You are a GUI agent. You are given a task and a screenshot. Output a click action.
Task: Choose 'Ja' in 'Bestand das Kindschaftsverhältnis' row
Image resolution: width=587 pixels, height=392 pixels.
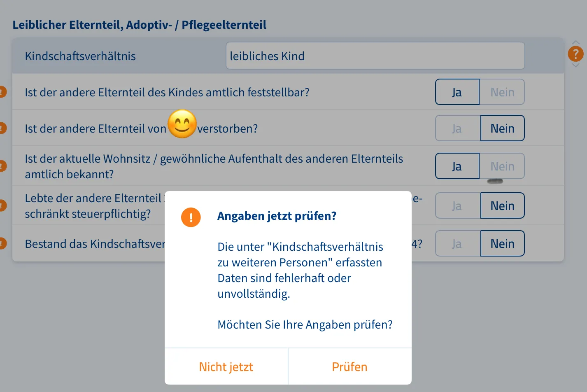click(x=457, y=244)
